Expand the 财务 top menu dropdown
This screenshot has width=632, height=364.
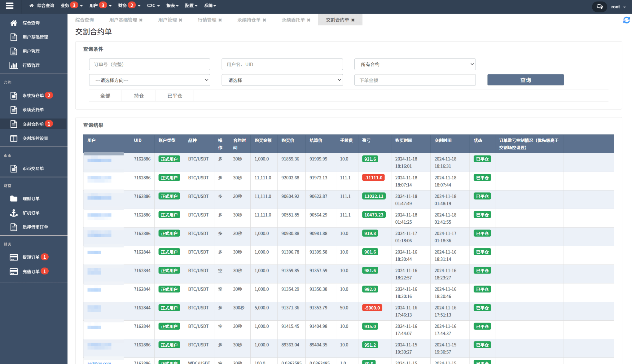(129, 6)
